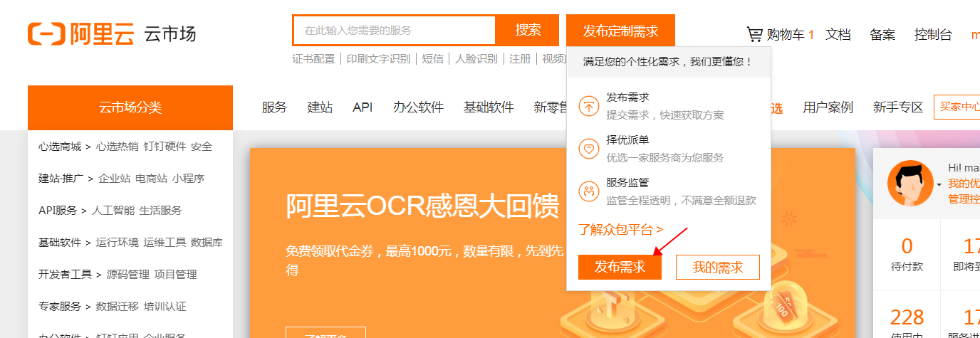Viewport: 980px width, 338px height.
Task: Open the sidebar 基础软件 category
Action: (60, 243)
